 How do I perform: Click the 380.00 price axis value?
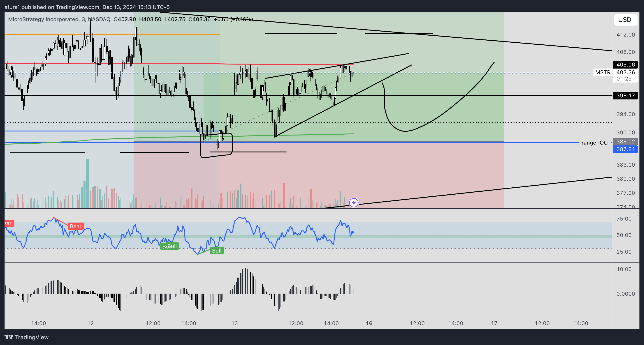(625, 179)
